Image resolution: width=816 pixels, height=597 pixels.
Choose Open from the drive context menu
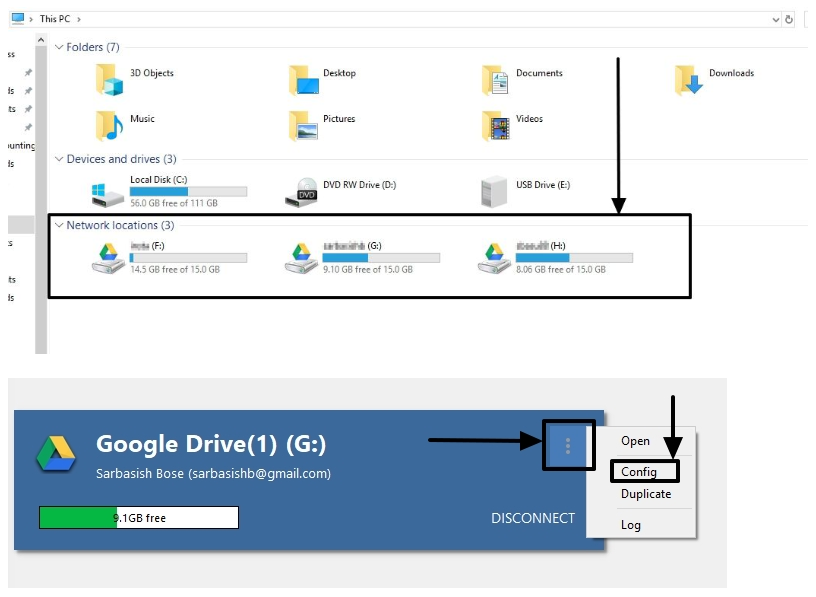635,441
